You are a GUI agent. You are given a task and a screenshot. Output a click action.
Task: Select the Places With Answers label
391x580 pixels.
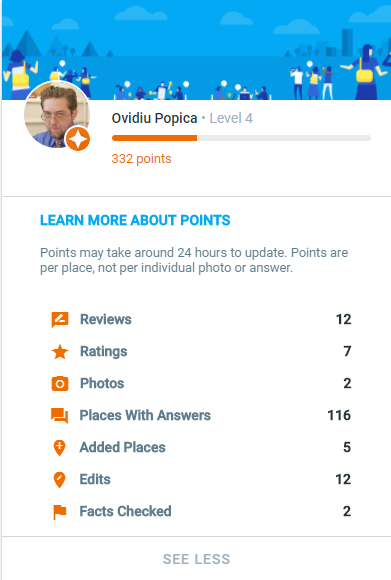(x=145, y=415)
